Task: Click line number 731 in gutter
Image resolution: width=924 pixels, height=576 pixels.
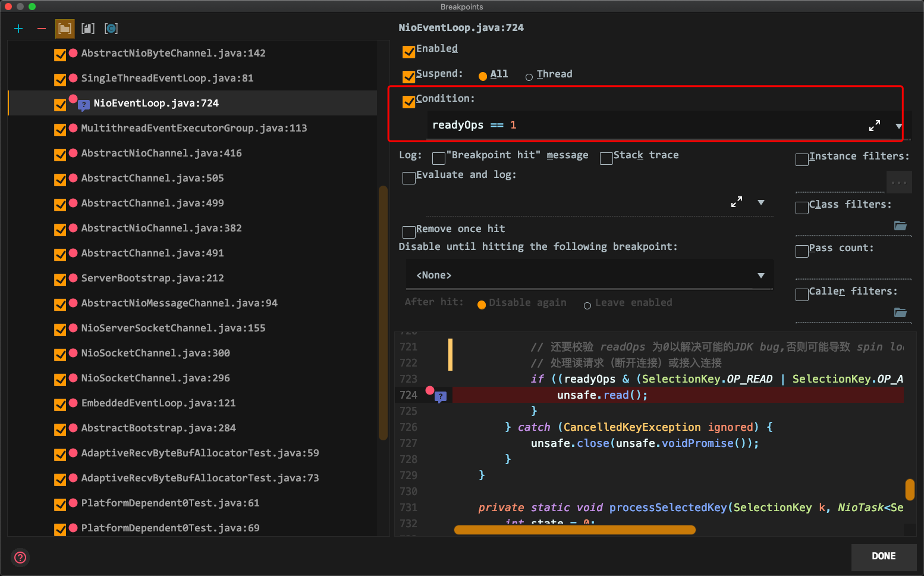Action: pos(408,507)
